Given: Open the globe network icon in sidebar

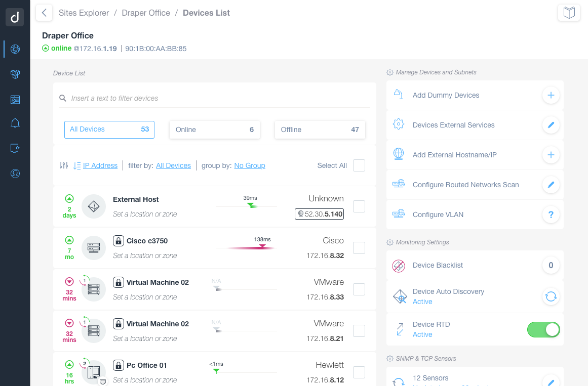Looking at the screenshot, I should pyautogui.click(x=15, y=49).
